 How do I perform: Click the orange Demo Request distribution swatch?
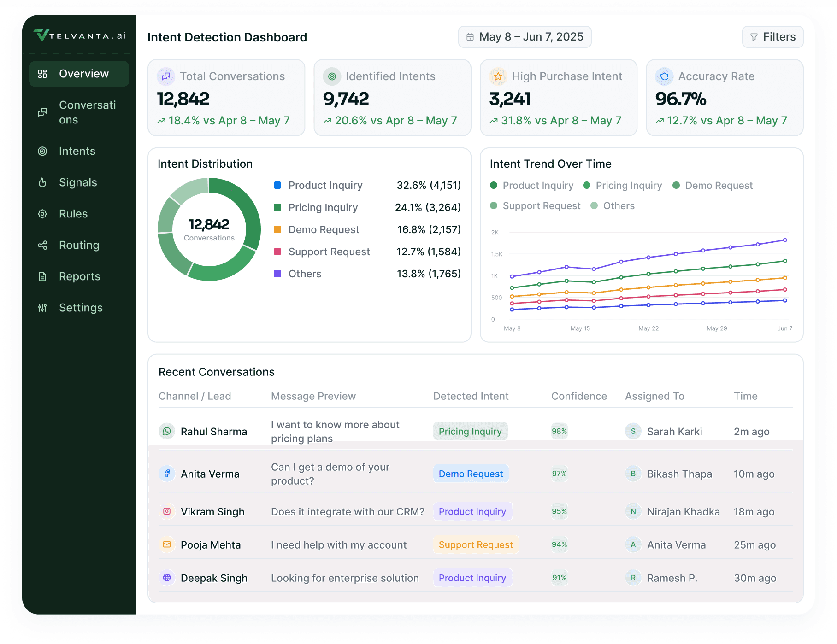click(x=277, y=229)
